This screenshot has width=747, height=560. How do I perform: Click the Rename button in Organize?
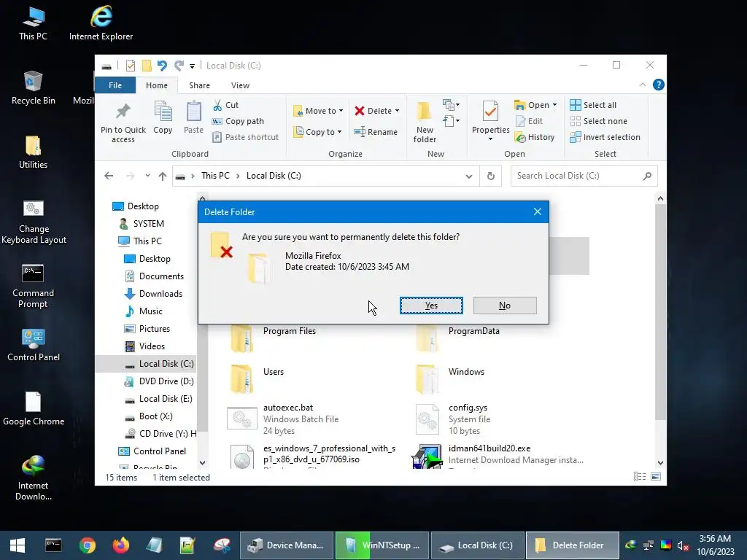pyautogui.click(x=376, y=132)
